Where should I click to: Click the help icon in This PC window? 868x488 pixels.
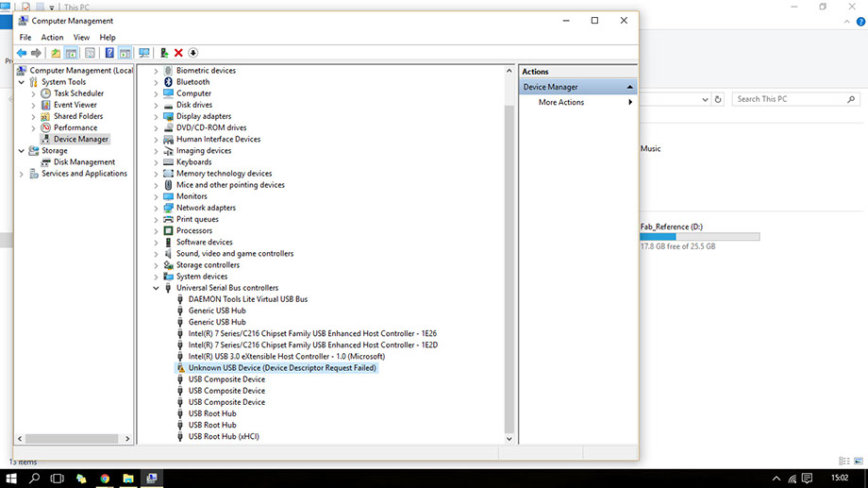(860, 22)
